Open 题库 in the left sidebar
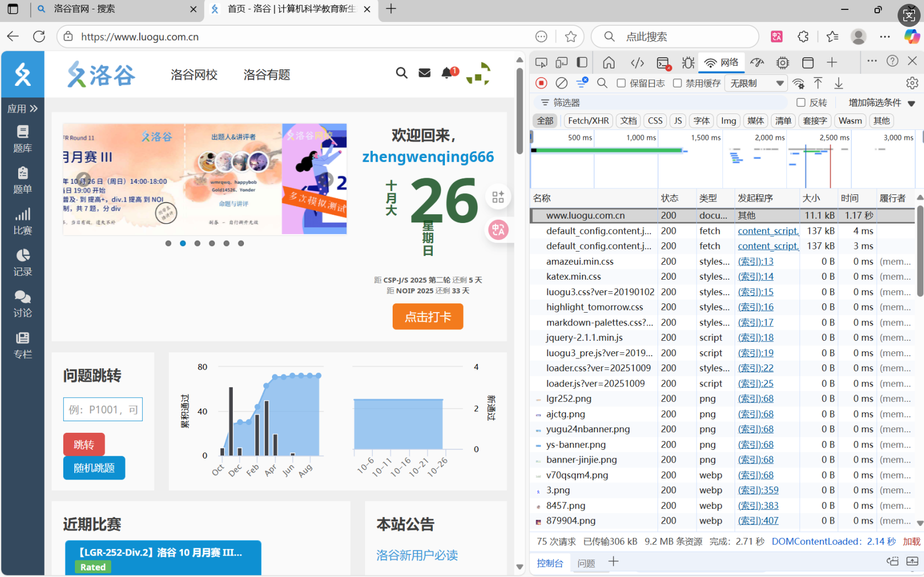Viewport: 924px width, 577px height. click(x=23, y=139)
